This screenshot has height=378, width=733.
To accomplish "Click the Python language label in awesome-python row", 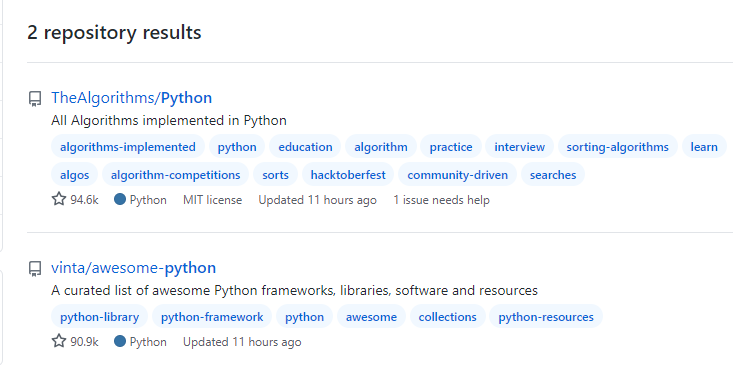I will tap(148, 342).
